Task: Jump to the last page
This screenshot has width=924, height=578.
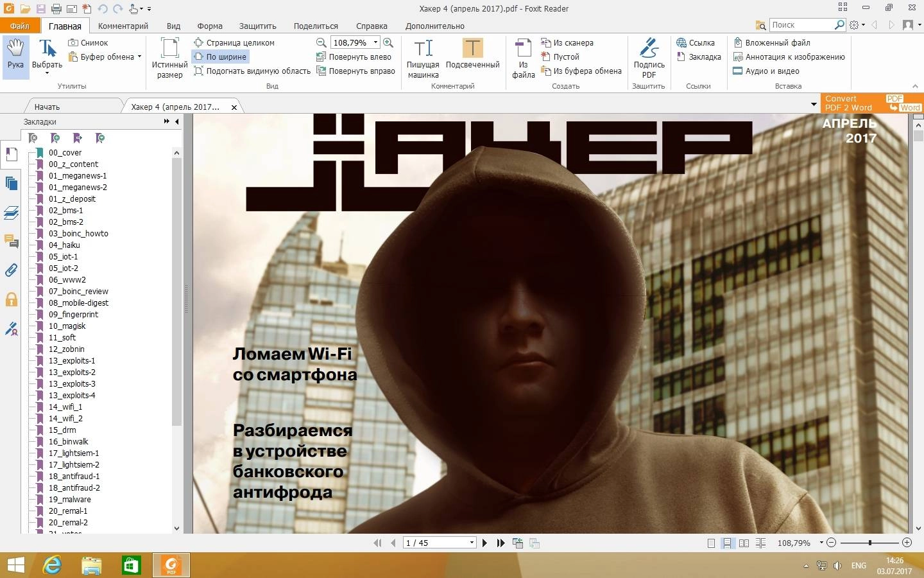Action: coord(501,543)
